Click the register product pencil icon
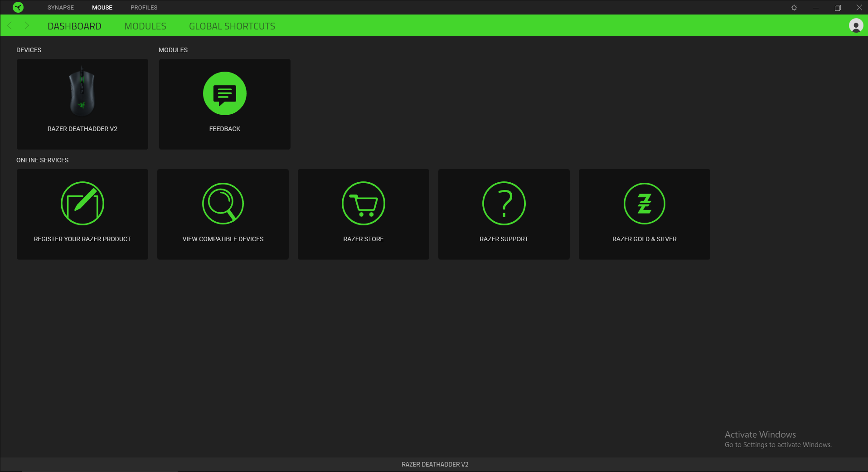This screenshot has height=472, width=868. (x=82, y=203)
